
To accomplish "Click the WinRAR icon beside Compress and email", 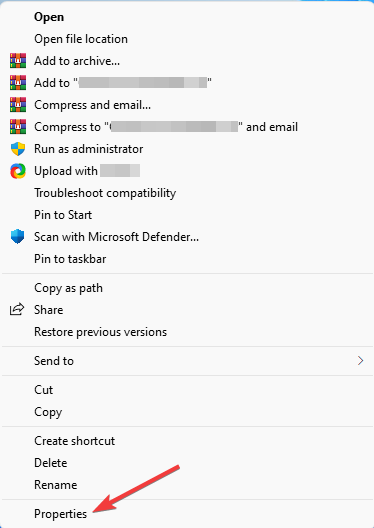I will [18, 105].
